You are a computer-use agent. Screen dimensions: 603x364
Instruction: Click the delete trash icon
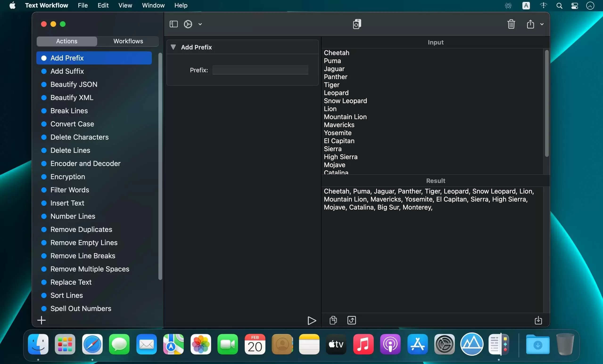click(x=511, y=24)
